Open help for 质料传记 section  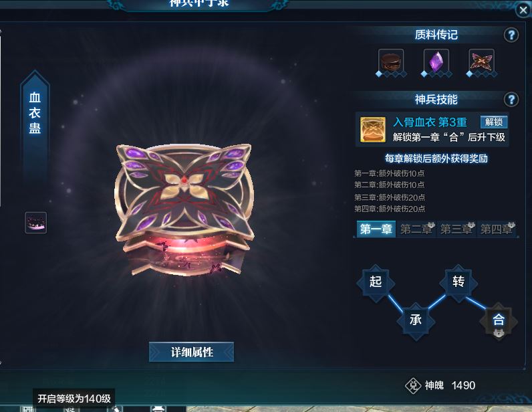click(x=511, y=35)
